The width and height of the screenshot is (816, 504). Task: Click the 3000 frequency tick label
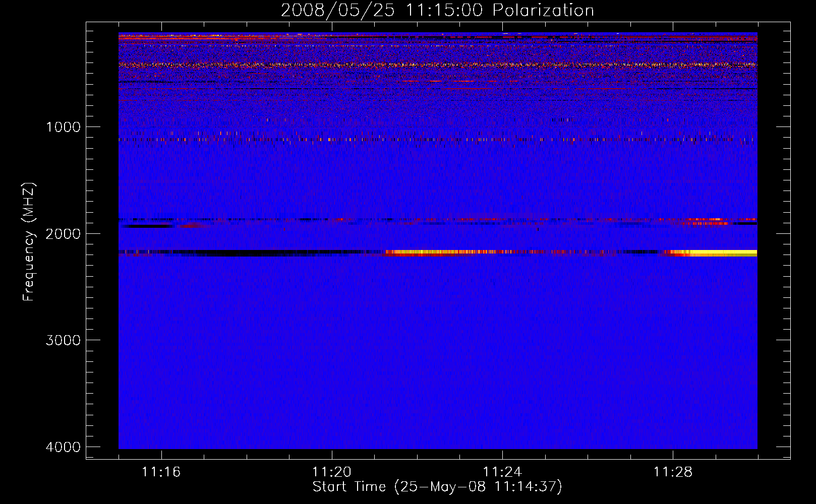[63, 340]
